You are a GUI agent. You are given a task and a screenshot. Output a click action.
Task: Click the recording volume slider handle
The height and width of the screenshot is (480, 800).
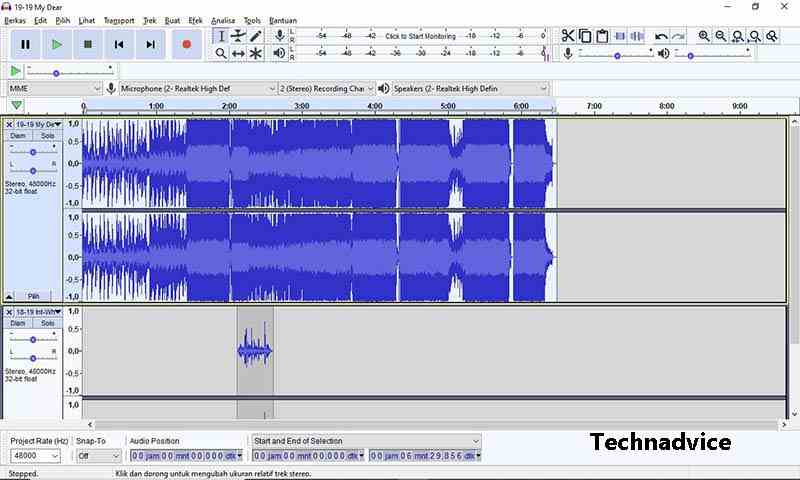617,56
